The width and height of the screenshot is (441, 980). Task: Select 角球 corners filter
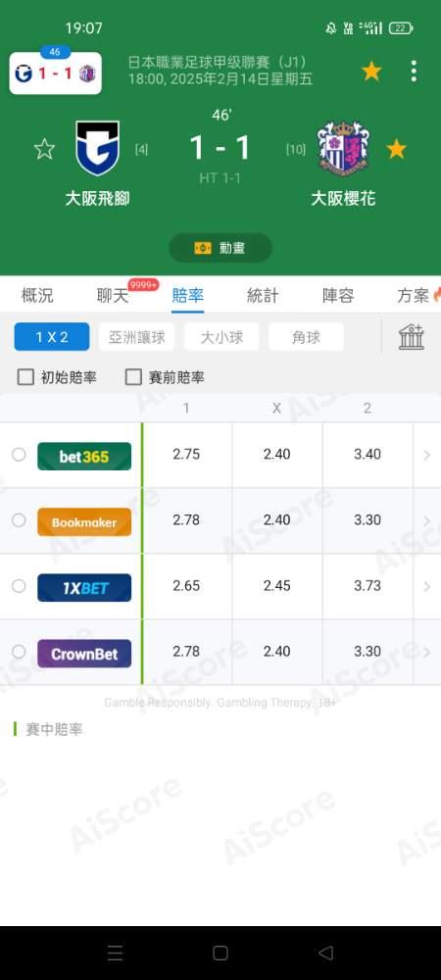pyautogui.click(x=306, y=337)
